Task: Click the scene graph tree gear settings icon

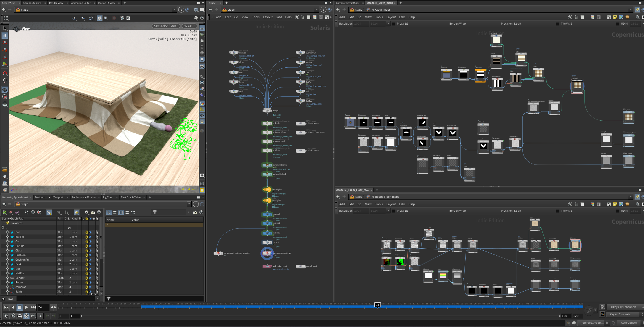Action: (x=87, y=212)
